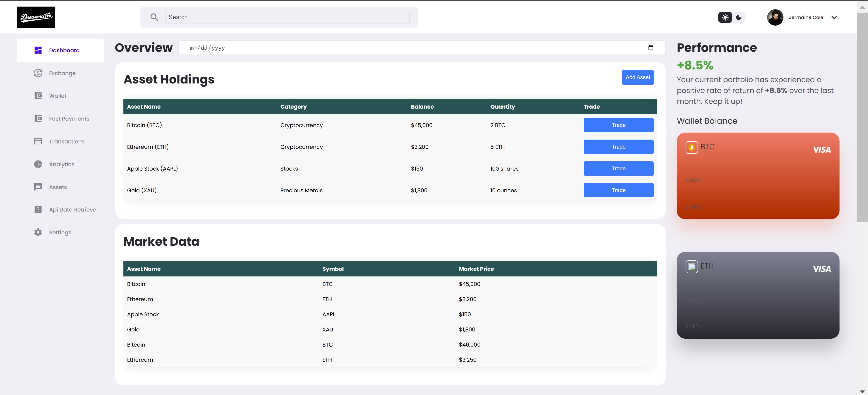
Task: Click the Settings gear icon
Action: click(38, 232)
